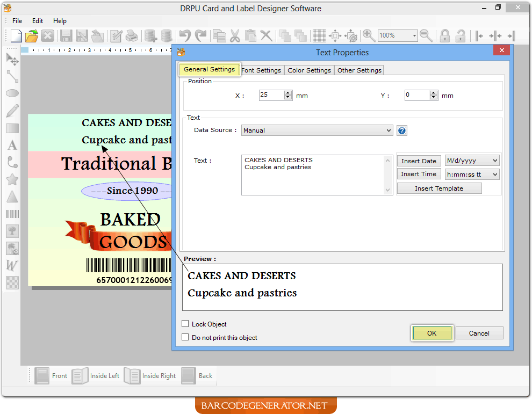Click the Insert Time button
The width and height of the screenshot is (532, 414).
pyautogui.click(x=419, y=174)
